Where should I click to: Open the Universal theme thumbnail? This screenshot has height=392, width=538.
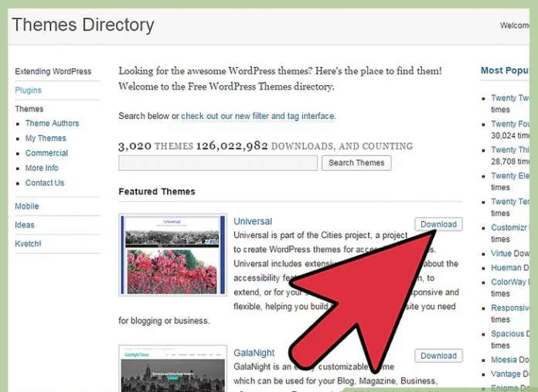(172, 255)
